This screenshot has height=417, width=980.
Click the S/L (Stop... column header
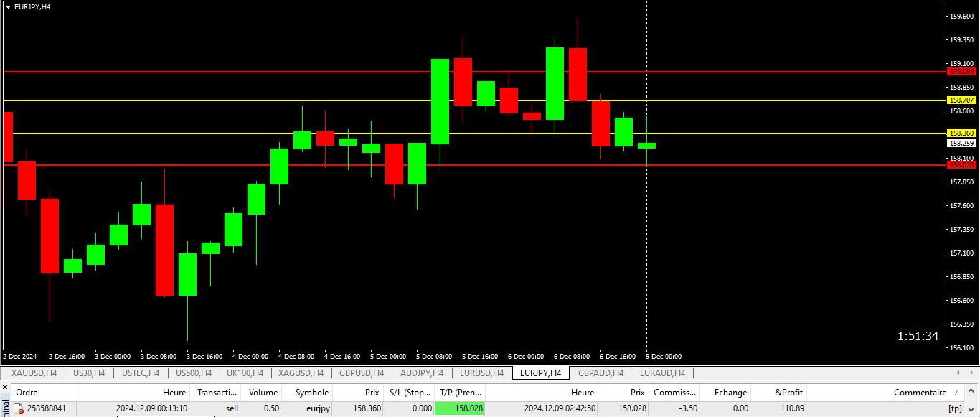(408, 393)
